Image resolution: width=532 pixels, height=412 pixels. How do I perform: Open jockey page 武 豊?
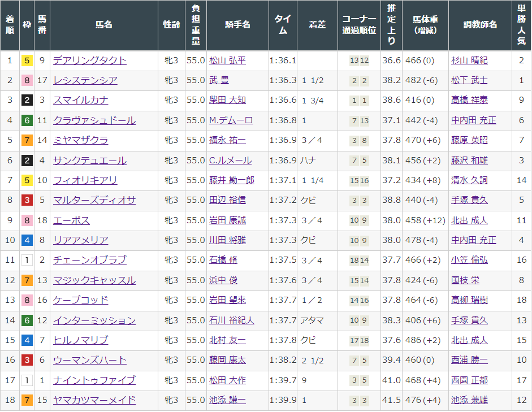click(219, 80)
